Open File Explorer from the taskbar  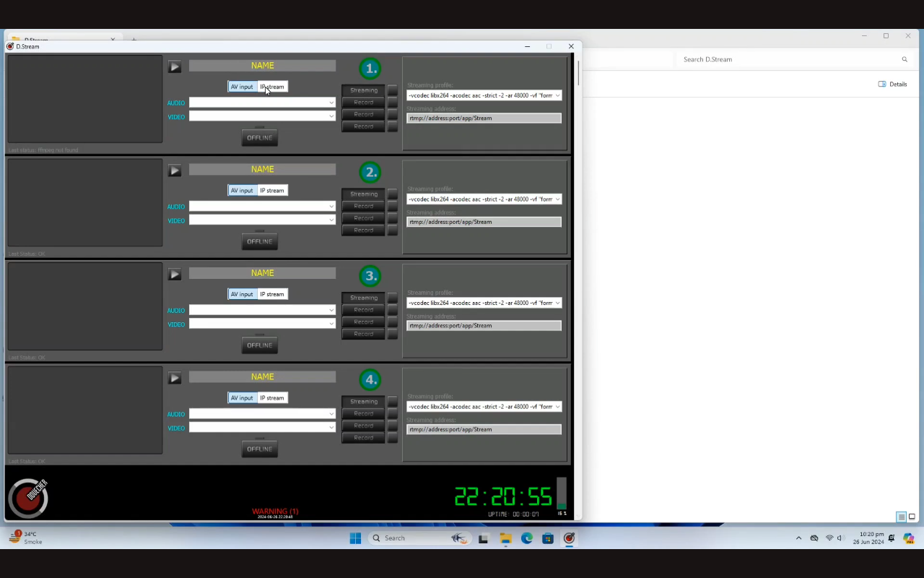click(x=505, y=538)
